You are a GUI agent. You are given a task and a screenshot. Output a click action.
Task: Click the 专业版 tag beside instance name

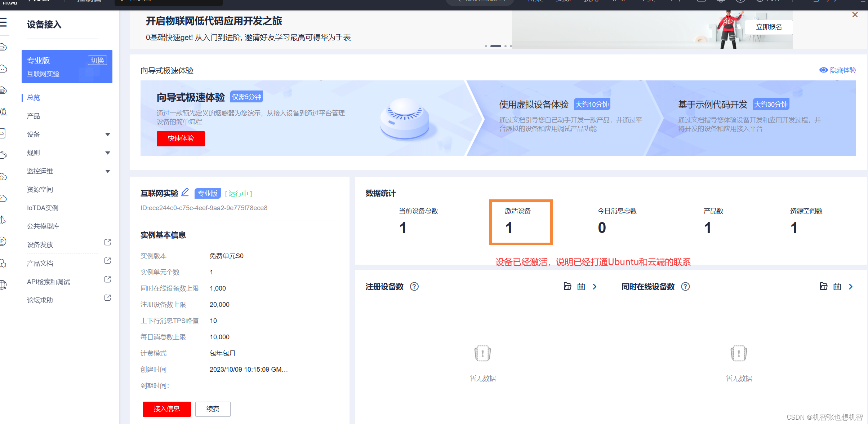point(208,194)
